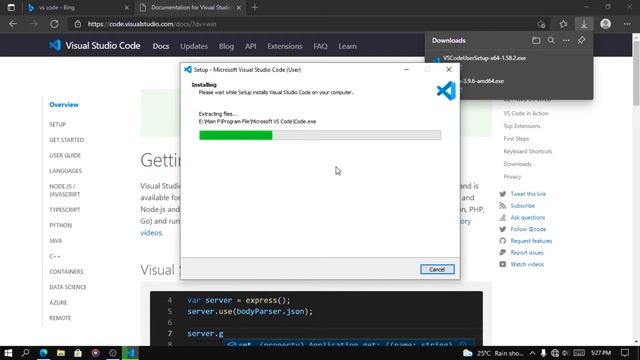The width and height of the screenshot is (640, 360).
Task: Open the Favorites list icon
Action: coord(563,24)
